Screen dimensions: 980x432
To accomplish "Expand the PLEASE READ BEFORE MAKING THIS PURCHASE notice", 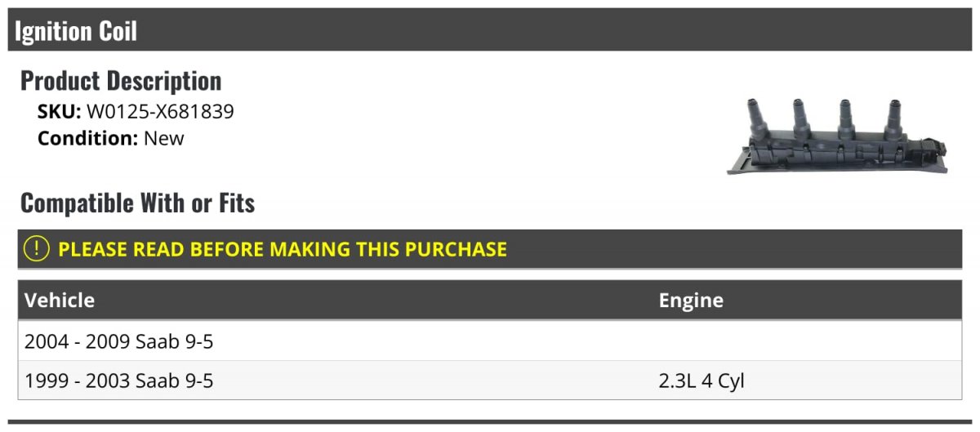I will [x=283, y=249].
